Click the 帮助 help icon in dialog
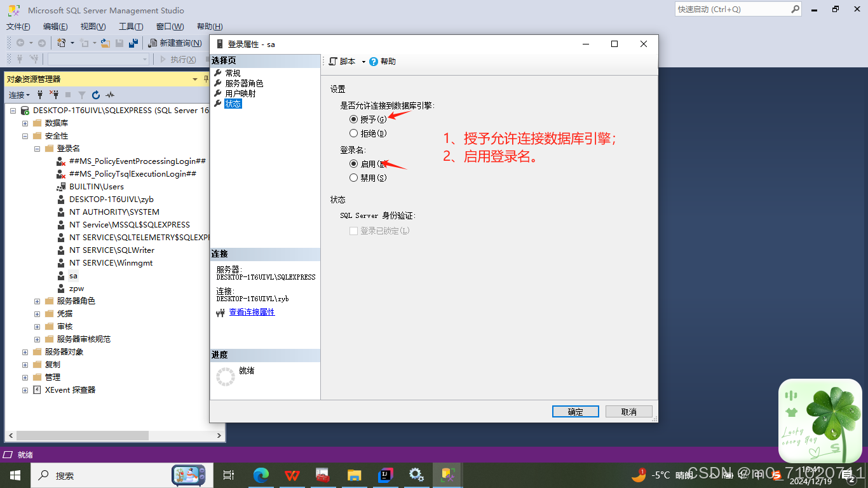The width and height of the screenshot is (868, 488). tap(374, 62)
